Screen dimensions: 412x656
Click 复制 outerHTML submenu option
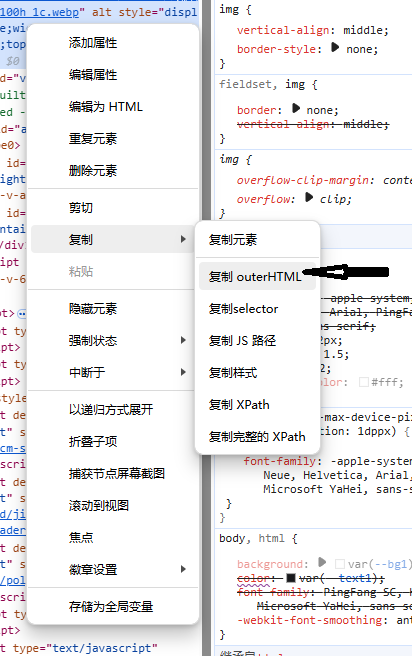[257, 277]
